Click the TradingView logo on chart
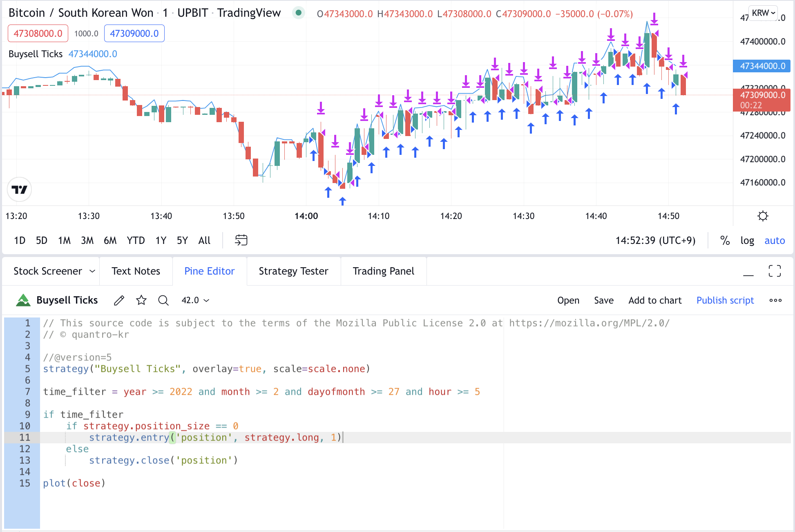Image resolution: width=795 pixels, height=532 pixels. click(19, 190)
